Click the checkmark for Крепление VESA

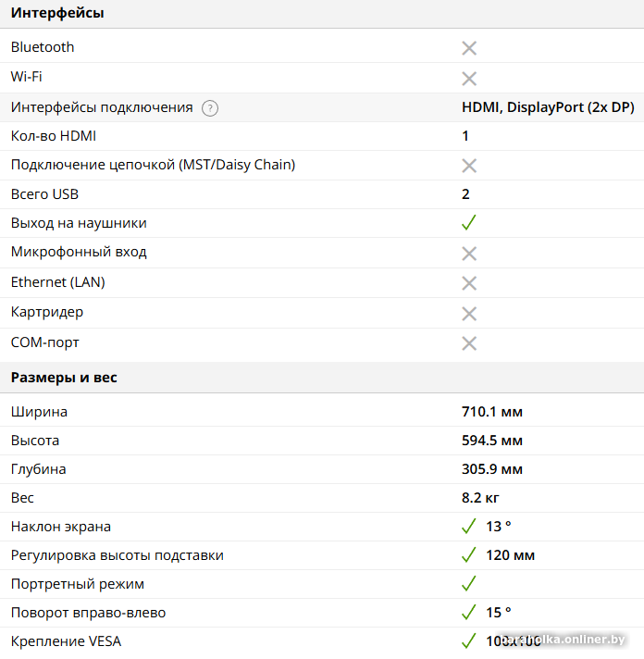pyautogui.click(x=469, y=641)
